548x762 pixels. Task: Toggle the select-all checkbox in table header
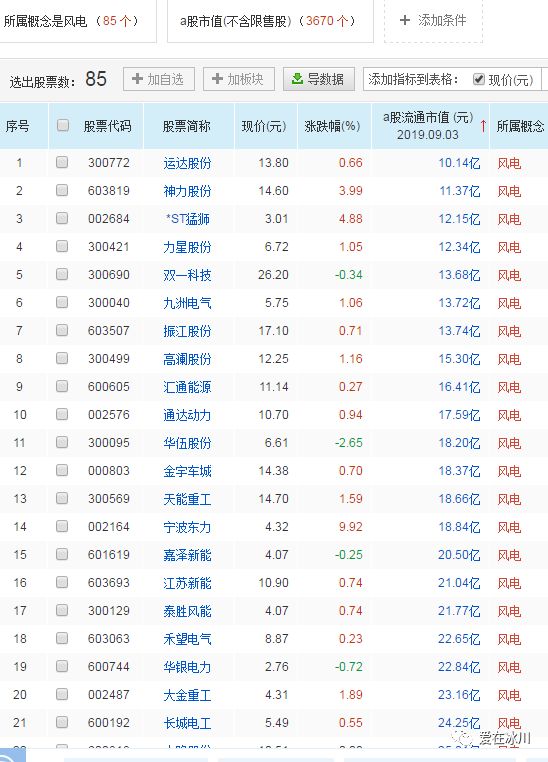[63, 125]
